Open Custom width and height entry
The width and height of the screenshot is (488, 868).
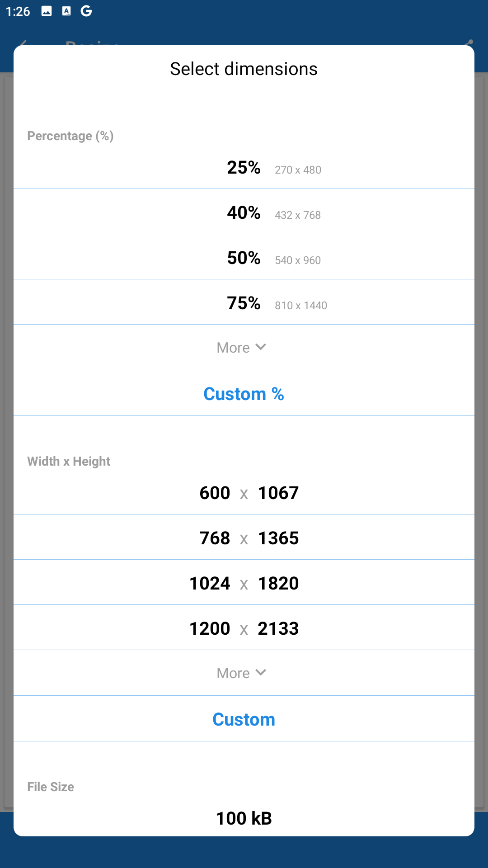[x=244, y=720]
